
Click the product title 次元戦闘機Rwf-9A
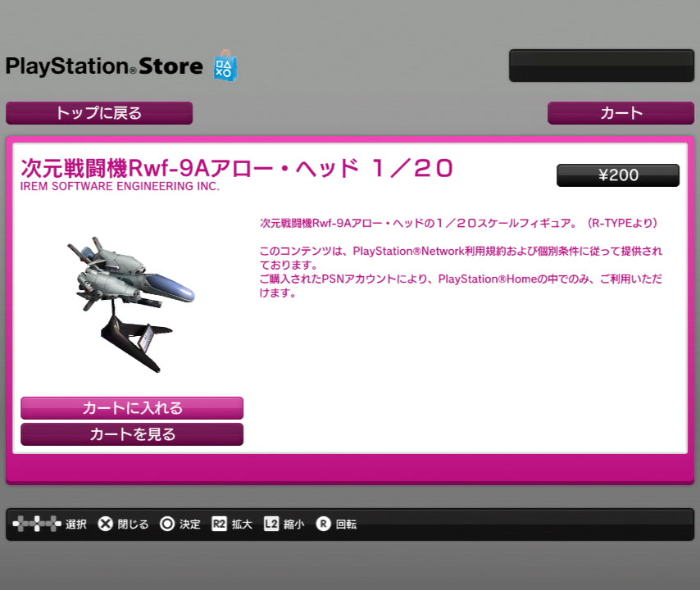237,168
